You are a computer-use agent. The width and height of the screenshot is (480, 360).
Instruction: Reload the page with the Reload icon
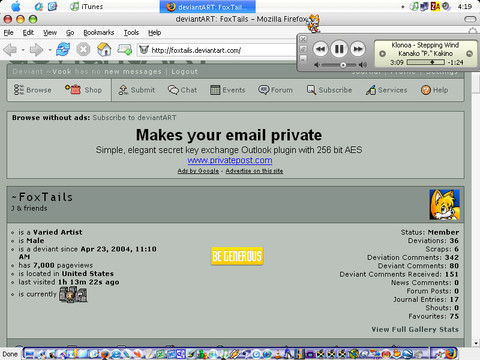(x=63, y=49)
